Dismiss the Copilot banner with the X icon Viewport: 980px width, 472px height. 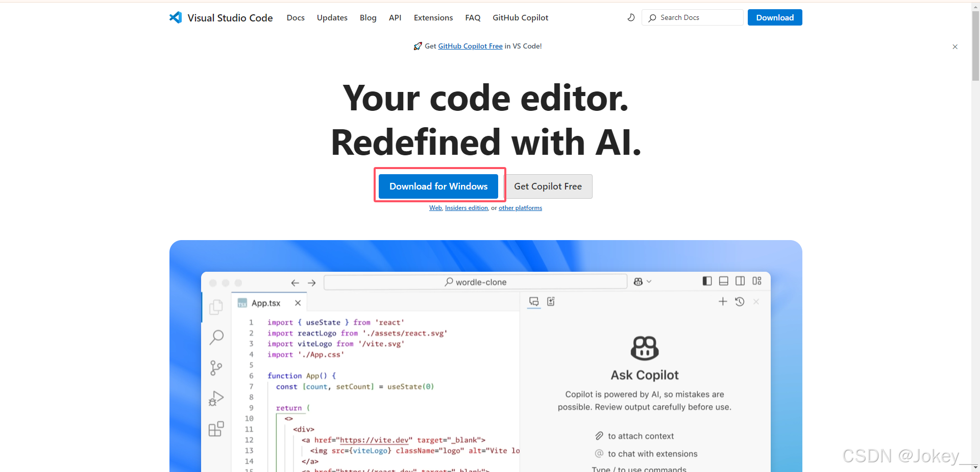(x=955, y=46)
